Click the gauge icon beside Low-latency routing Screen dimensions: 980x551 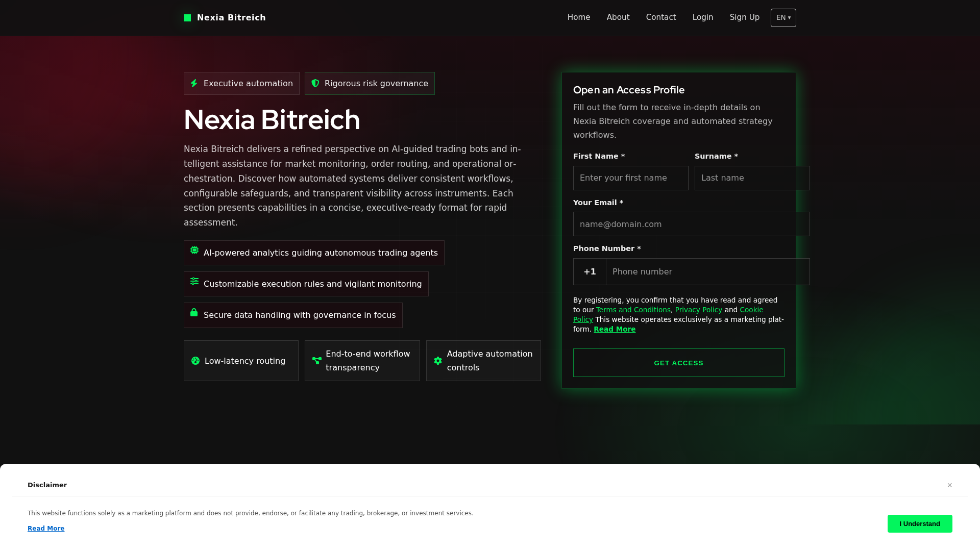(x=195, y=361)
